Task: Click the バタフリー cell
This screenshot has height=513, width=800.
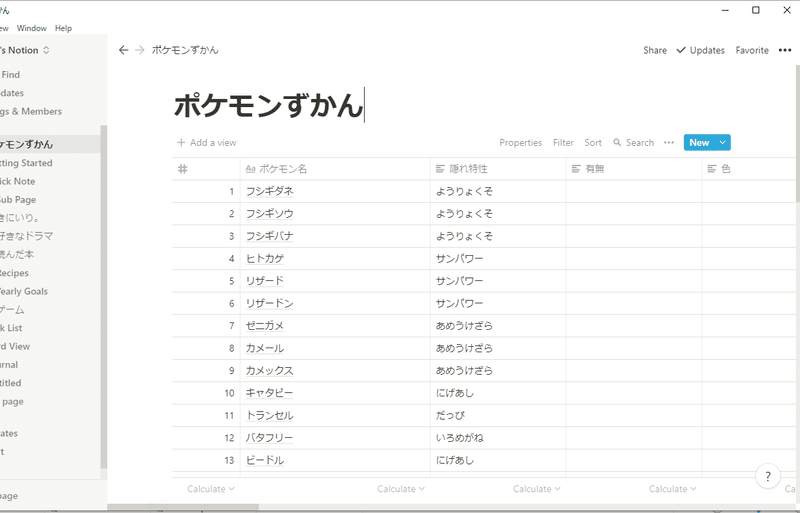Action: 335,438
